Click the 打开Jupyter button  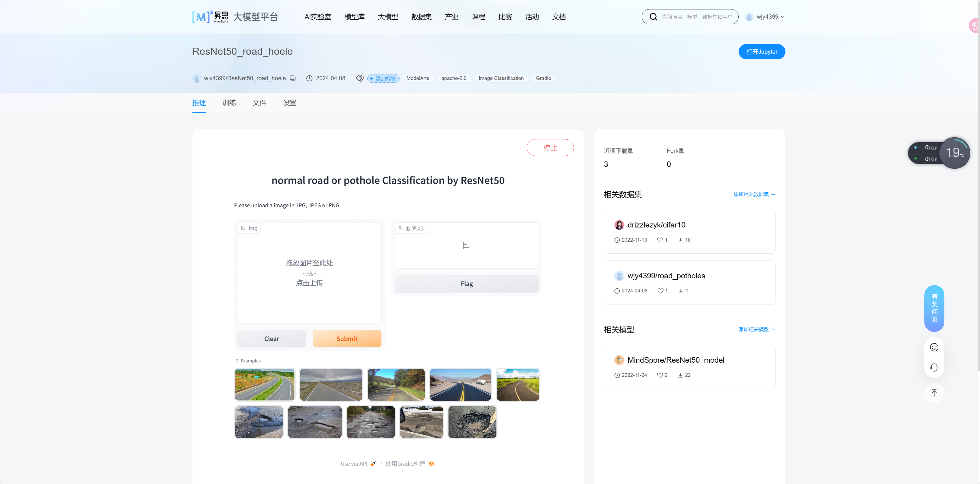(x=761, y=52)
